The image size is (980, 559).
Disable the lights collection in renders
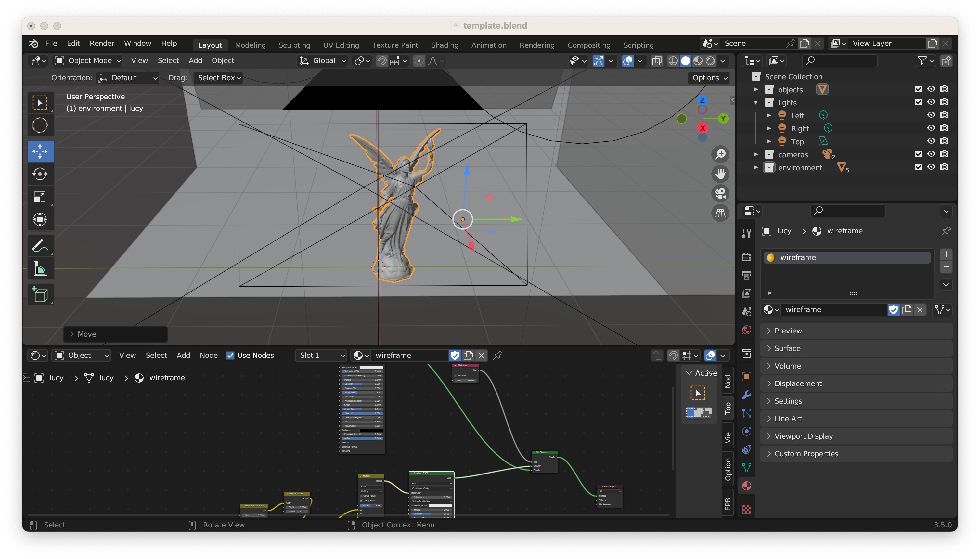944,102
